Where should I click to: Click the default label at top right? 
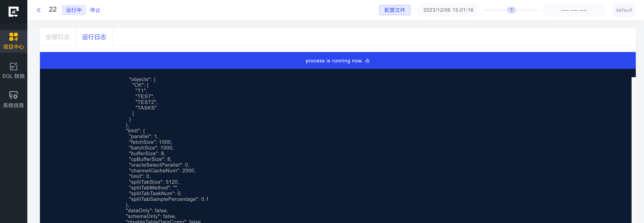624,10
